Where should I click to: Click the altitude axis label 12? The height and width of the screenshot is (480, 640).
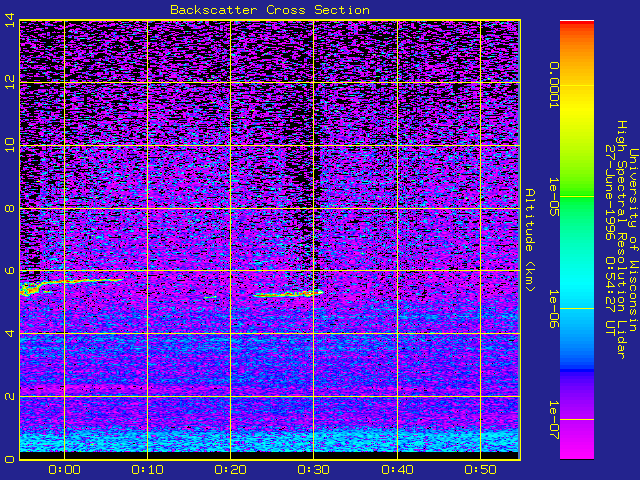10,82
